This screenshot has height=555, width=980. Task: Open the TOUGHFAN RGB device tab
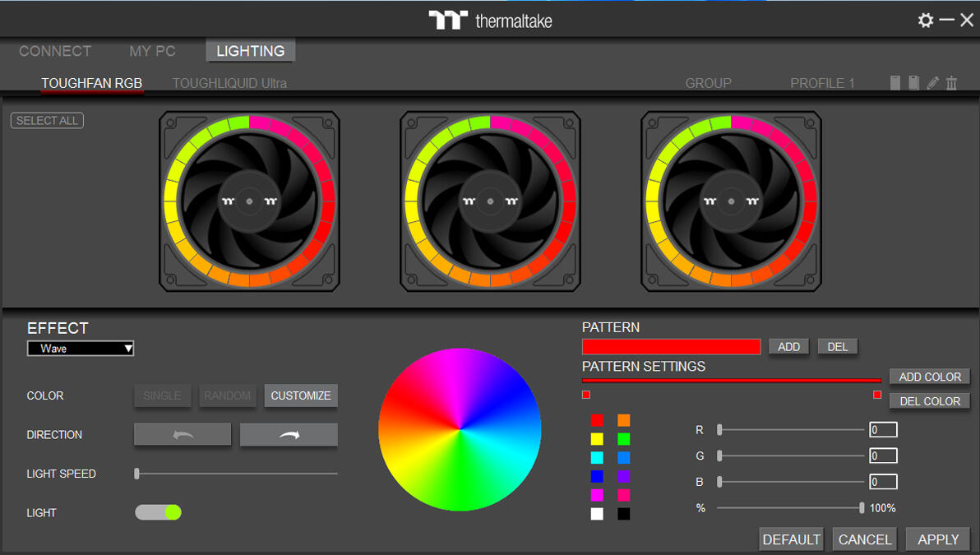[x=92, y=83]
